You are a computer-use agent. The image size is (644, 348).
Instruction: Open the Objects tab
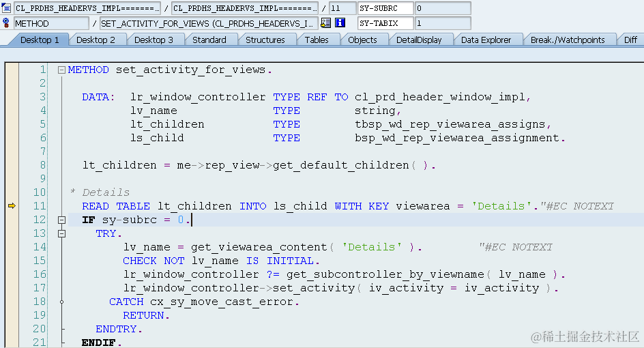362,40
